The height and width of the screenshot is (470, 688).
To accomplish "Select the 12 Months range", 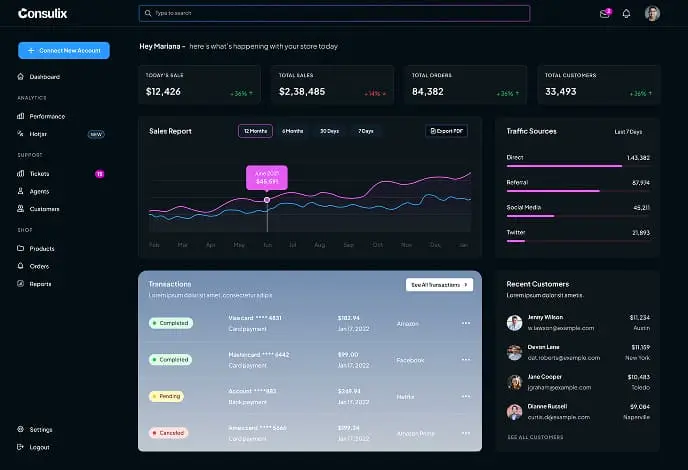I will pyautogui.click(x=255, y=131).
